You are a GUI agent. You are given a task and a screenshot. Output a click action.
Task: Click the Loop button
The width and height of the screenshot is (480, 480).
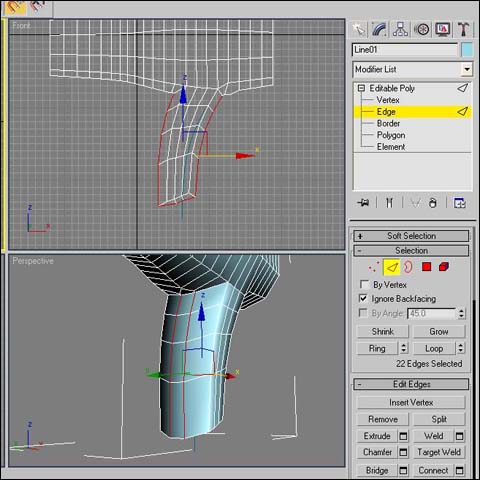click(x=434, y=349)
